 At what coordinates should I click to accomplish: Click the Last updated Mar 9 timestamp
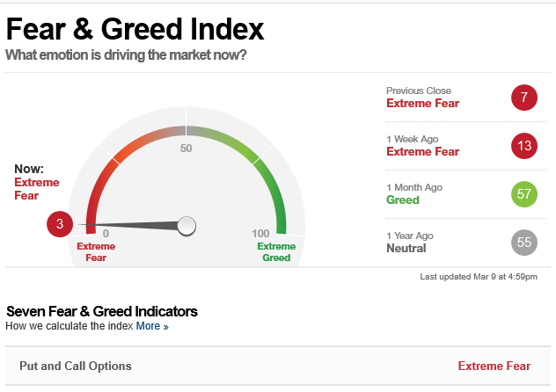pyautogui.click(x=479, y=277)
